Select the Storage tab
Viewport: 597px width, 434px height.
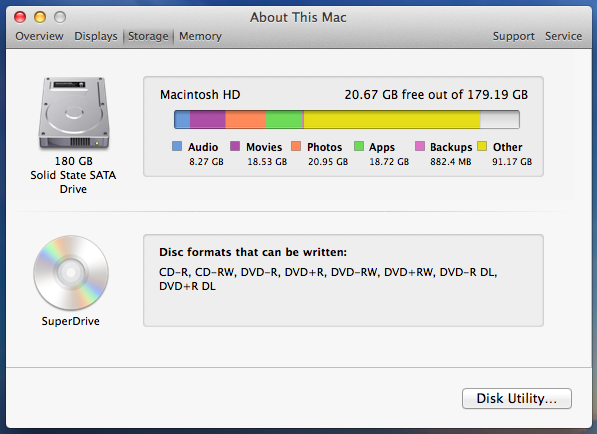point(148,36)
